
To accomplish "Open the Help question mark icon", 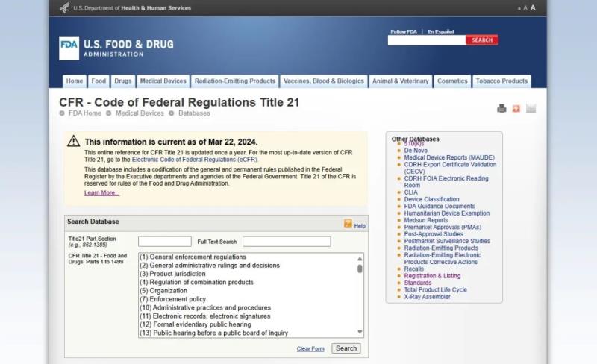I will click(348, 224).
